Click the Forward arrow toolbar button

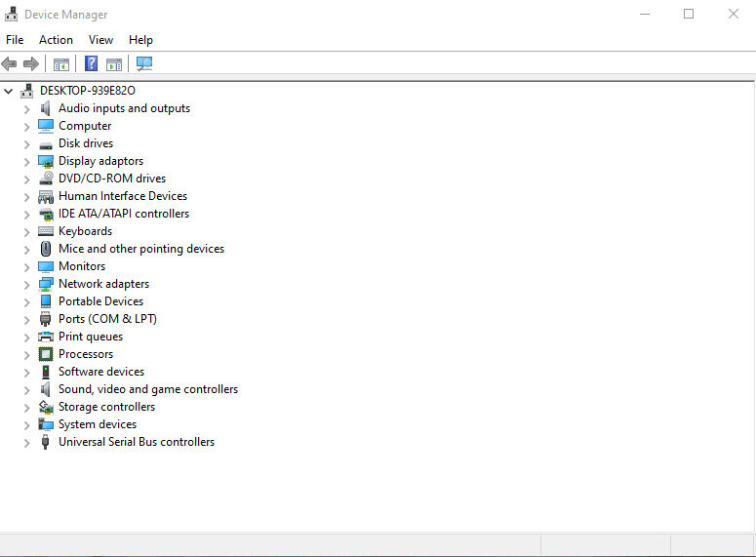click(31, 63)
